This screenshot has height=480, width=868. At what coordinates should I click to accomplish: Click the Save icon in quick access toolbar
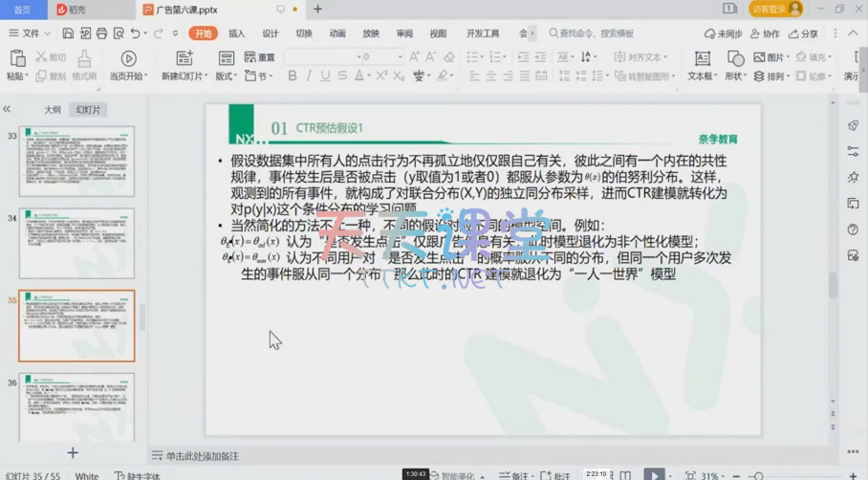[68, 33]
